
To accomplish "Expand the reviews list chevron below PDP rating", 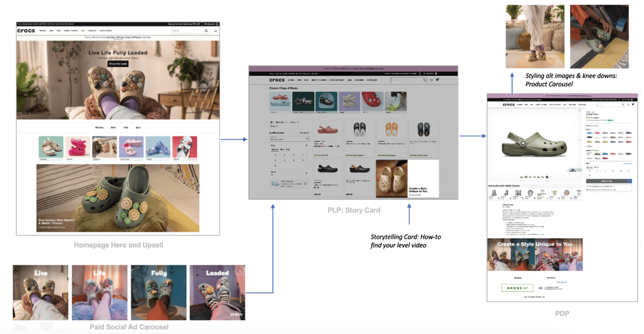I will 544,297.
